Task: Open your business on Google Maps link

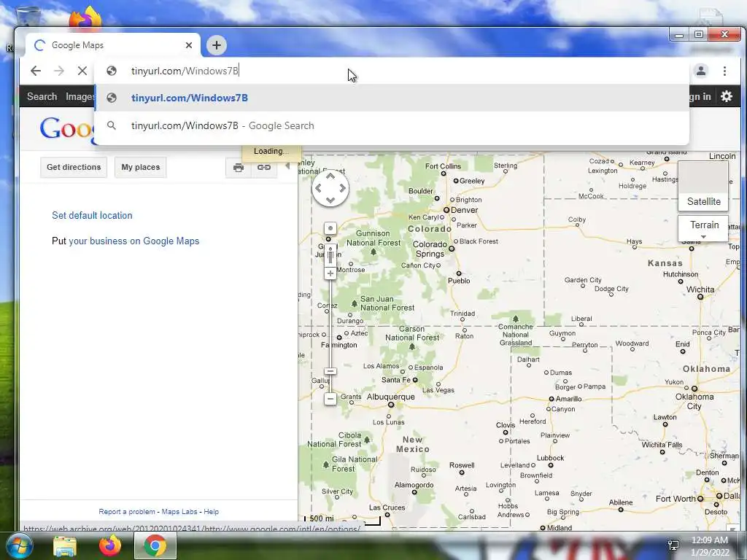Action: [134, 241]
